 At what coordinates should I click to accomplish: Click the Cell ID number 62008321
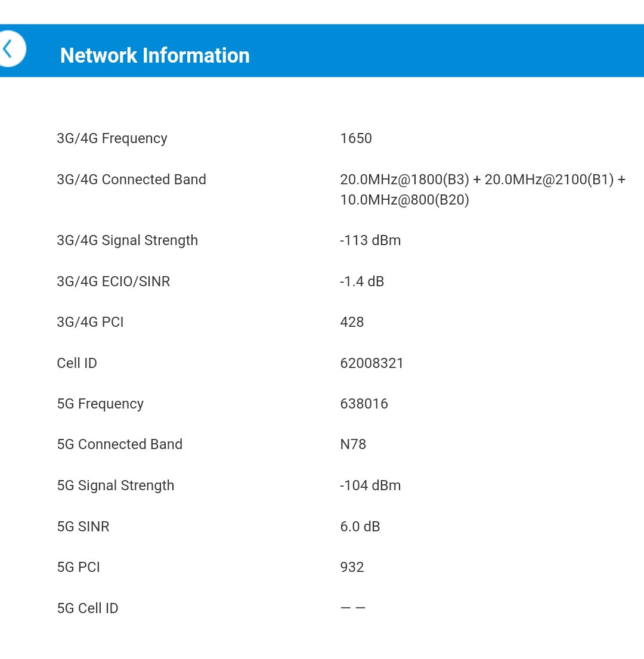coord(372,363)
